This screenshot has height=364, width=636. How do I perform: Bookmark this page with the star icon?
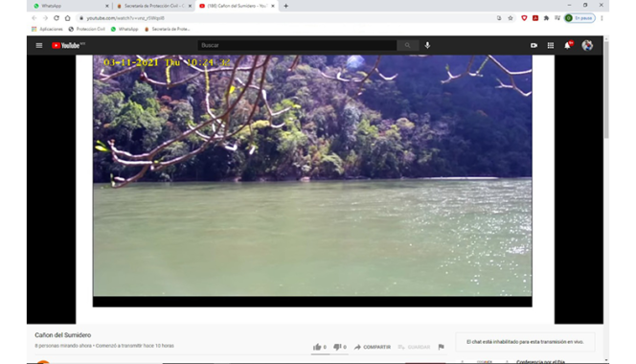tap(511, 18)
